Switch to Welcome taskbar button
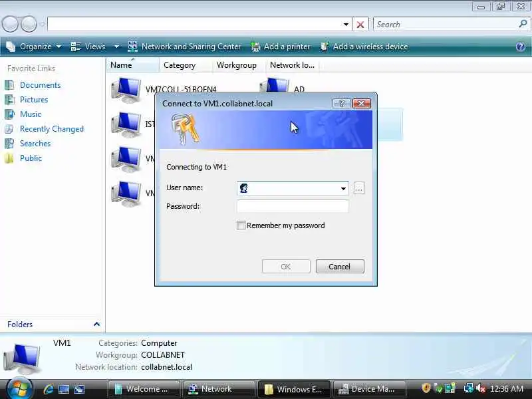This screenshot has height=399, width=532. [144, 389]
